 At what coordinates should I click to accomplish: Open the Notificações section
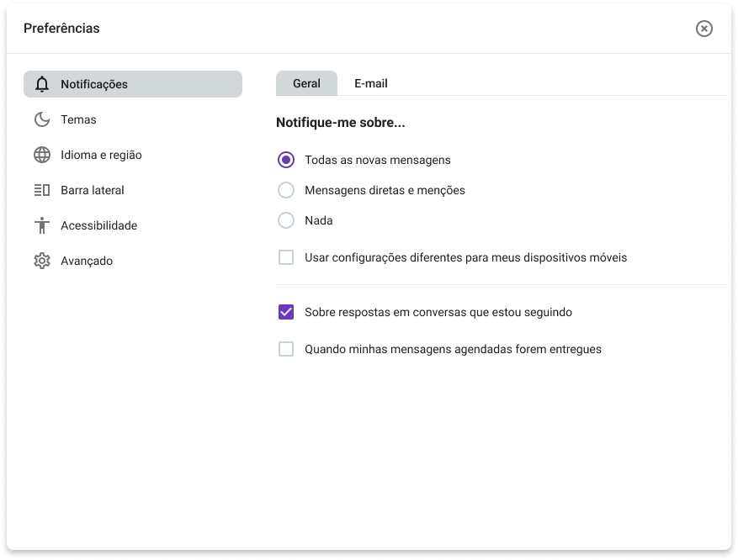click(133, 84)
